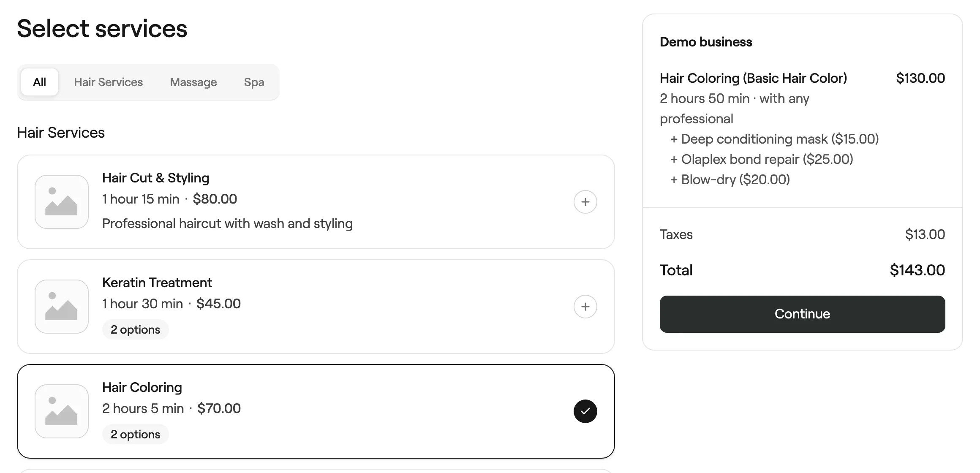Click '2 hours 5 min' duration text

pos(143,408)
